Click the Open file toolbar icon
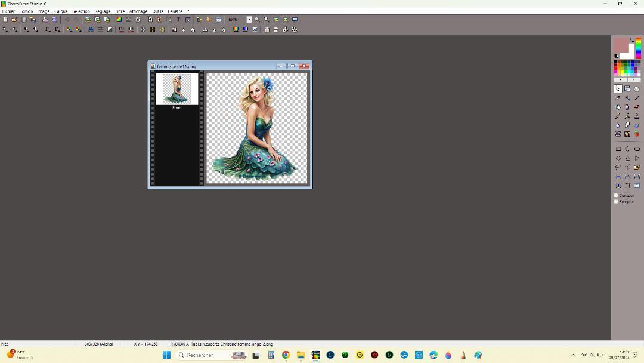 [14, 20]
